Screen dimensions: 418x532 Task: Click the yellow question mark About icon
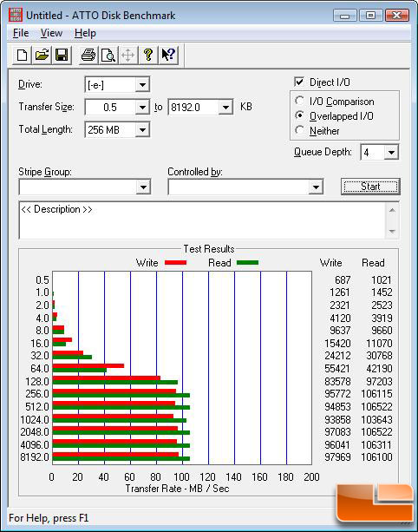coord(147,55)
